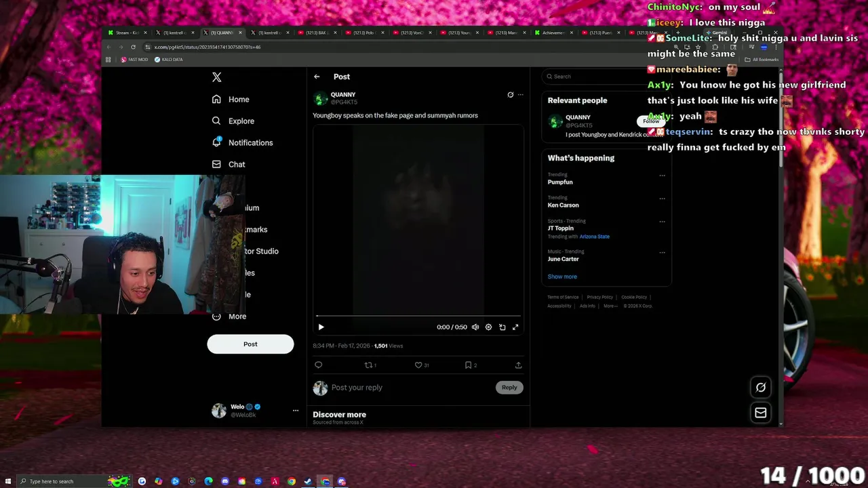Open options menu for Ken Carson trend
This screenshot has height=488, width=868.
[663, 199]
